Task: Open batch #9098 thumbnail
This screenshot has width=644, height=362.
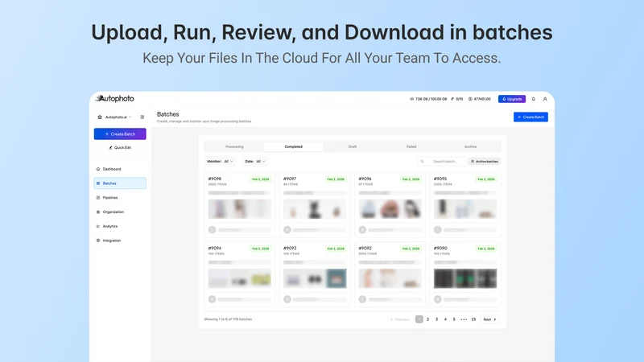Action: tap(239, 209)
